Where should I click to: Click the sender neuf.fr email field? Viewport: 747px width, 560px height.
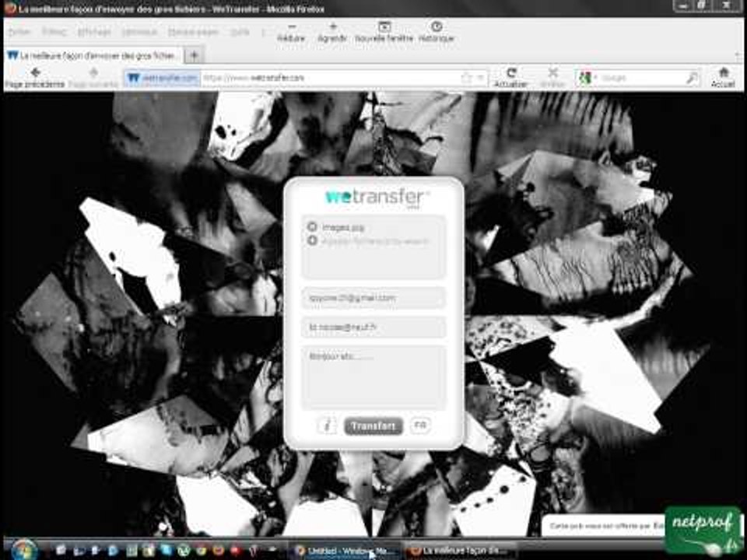(373, 327)
